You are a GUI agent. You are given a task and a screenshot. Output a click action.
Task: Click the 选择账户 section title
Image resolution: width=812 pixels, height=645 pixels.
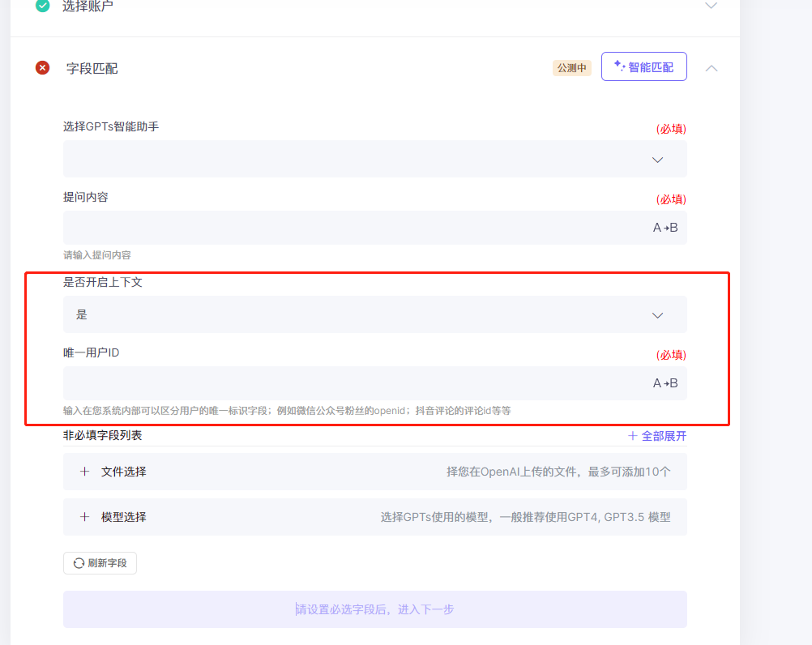(88, 6)
